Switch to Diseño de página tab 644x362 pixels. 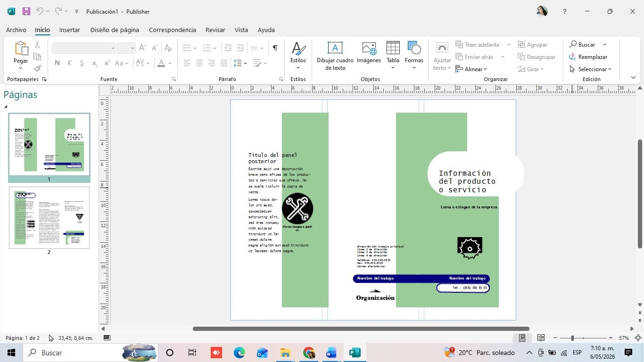pos(115,30)
